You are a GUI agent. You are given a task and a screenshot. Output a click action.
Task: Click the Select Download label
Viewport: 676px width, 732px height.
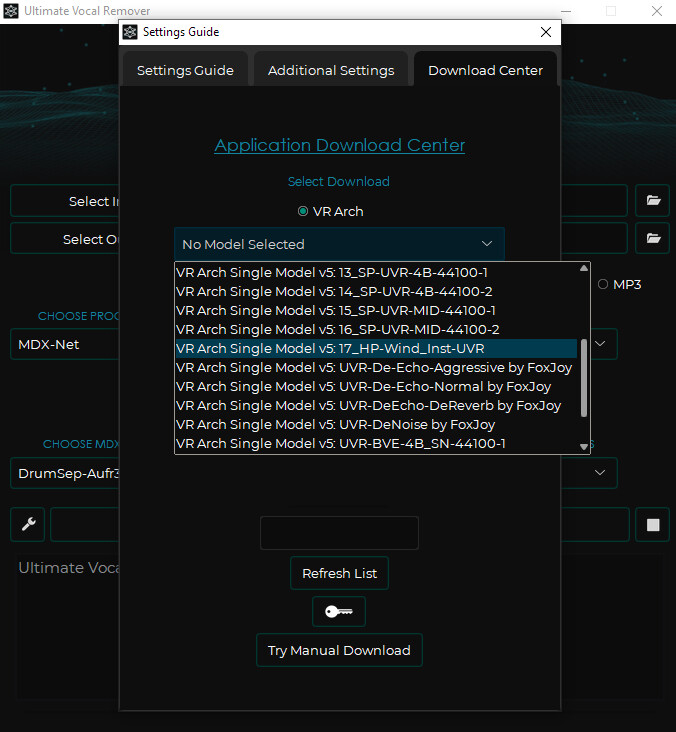coord(338,181)
